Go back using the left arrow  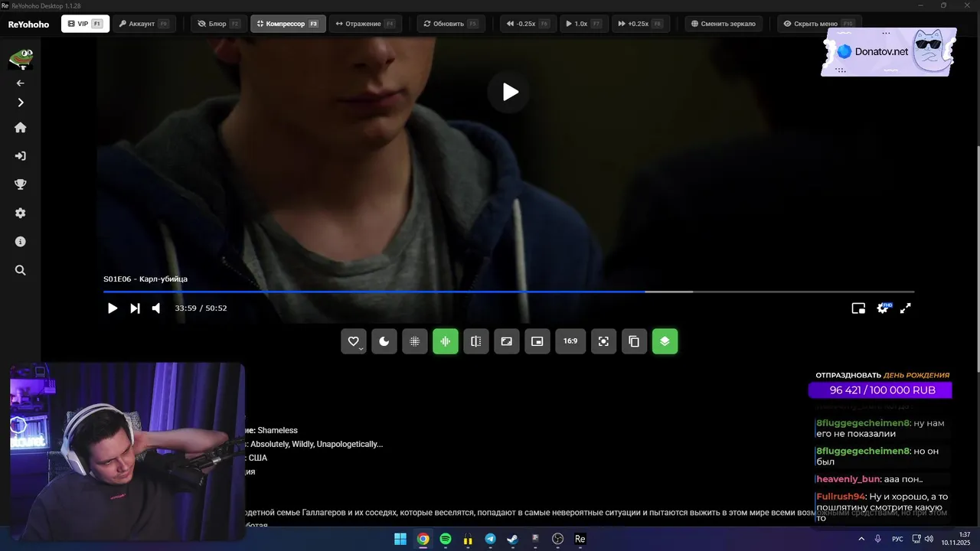point(21,83)
